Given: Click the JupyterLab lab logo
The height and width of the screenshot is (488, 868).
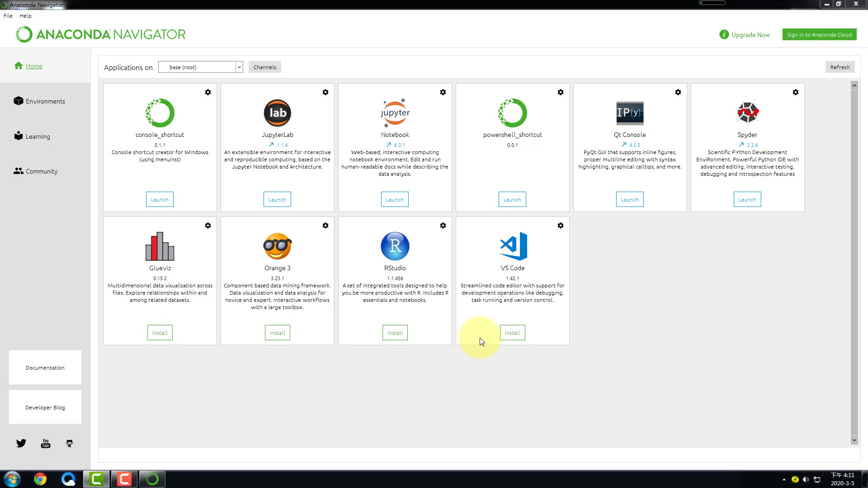Looking at the screenshot, I should coord(278,113).
